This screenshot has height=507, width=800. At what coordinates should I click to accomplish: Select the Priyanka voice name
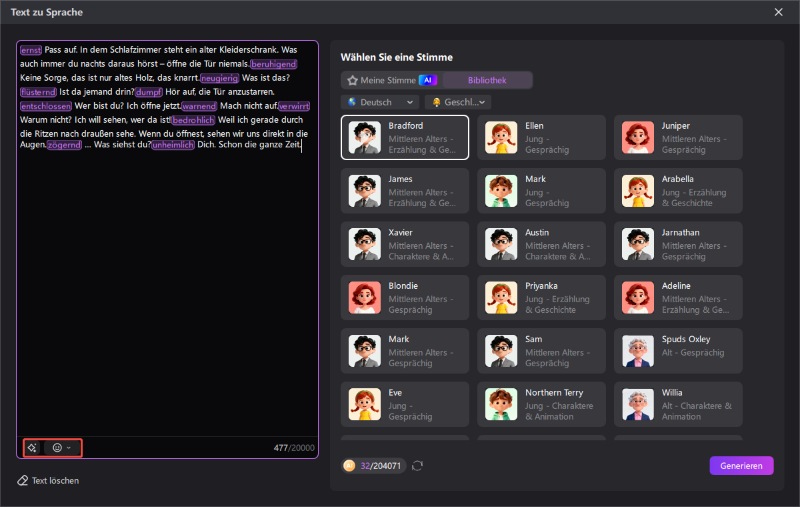click(x=541, y=286)
